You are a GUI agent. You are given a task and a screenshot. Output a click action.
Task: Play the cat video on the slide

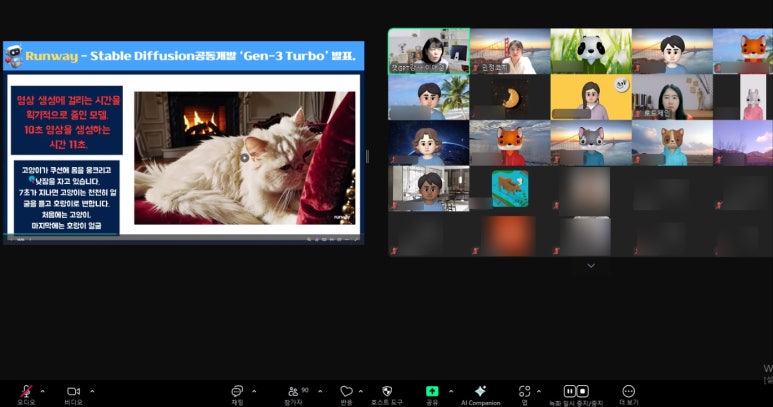point(245,158)
